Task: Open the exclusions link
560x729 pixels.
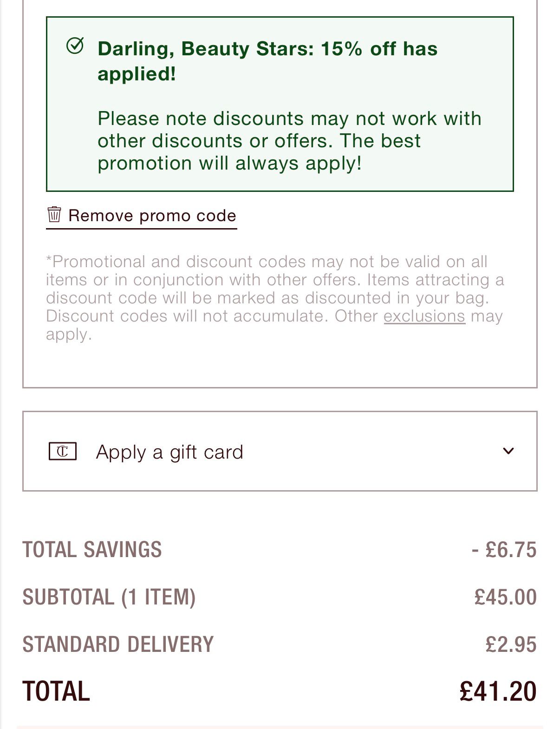Action: (x=424, y=315)
